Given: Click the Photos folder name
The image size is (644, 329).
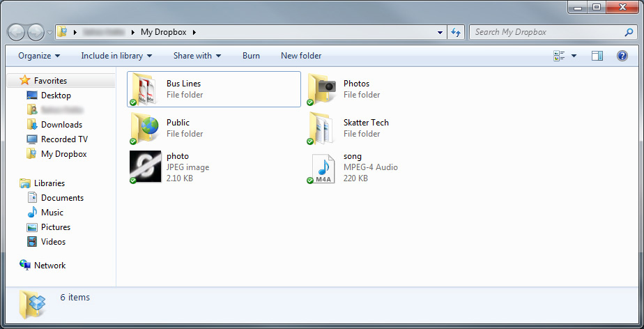Looking at the screenshot, I should tap(357, 84).
